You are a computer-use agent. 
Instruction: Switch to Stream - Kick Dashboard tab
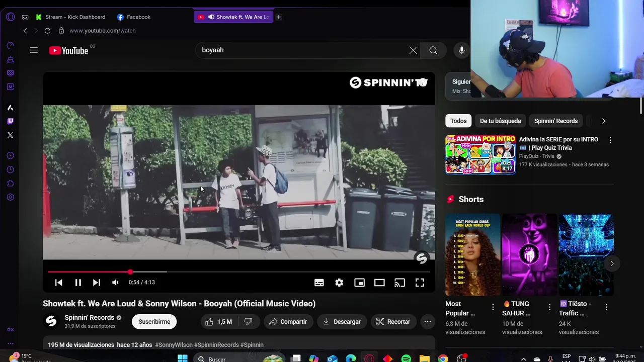71,17
